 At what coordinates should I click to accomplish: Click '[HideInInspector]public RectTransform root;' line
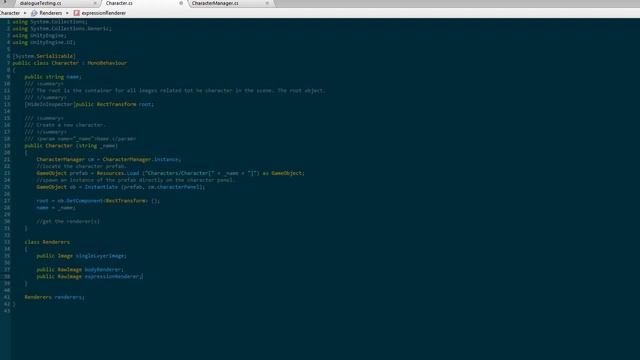coord(89,104)
